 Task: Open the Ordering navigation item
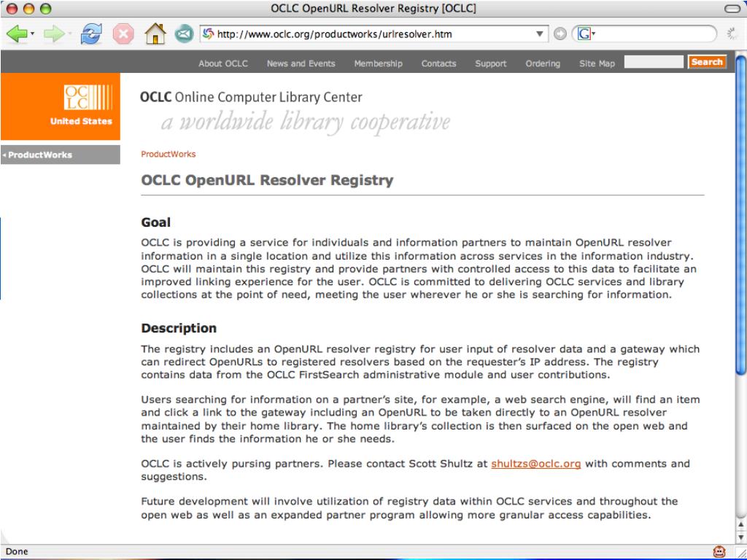coord(543,63)
